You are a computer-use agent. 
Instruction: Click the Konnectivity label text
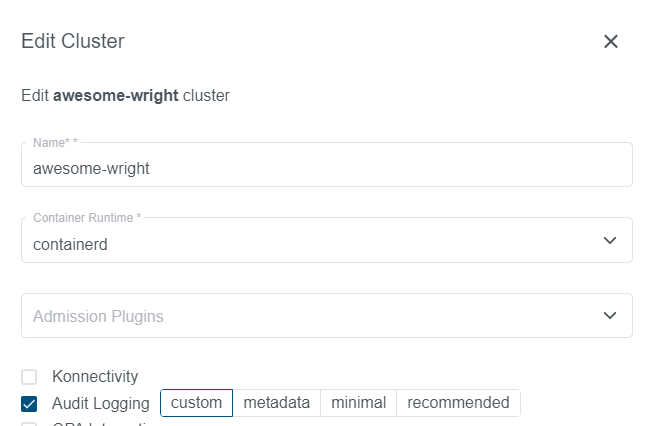click(95, 377)
